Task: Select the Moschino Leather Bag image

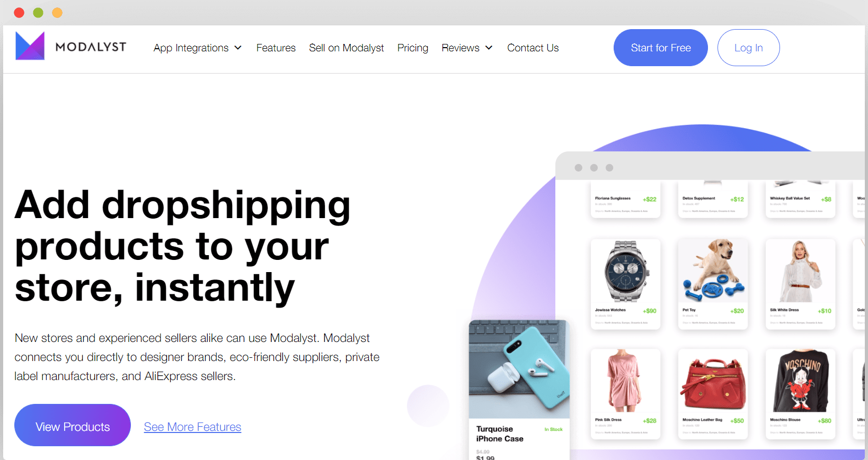Action: click(x=713, y=381)
